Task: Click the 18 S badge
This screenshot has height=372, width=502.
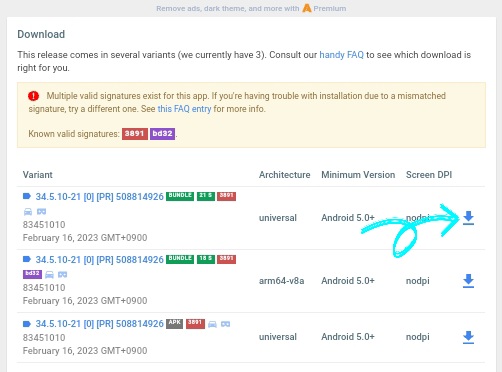Action: (206, 259)
